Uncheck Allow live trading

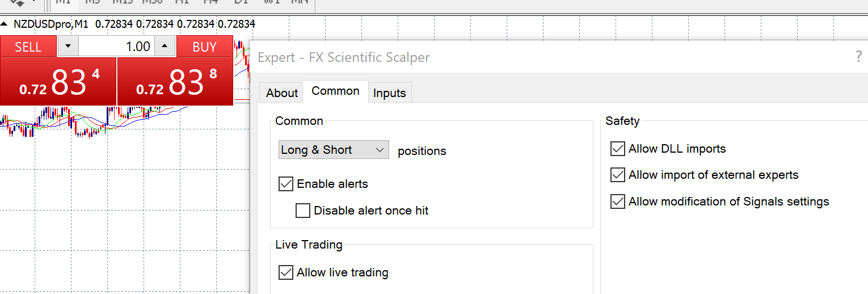[286, 272]
